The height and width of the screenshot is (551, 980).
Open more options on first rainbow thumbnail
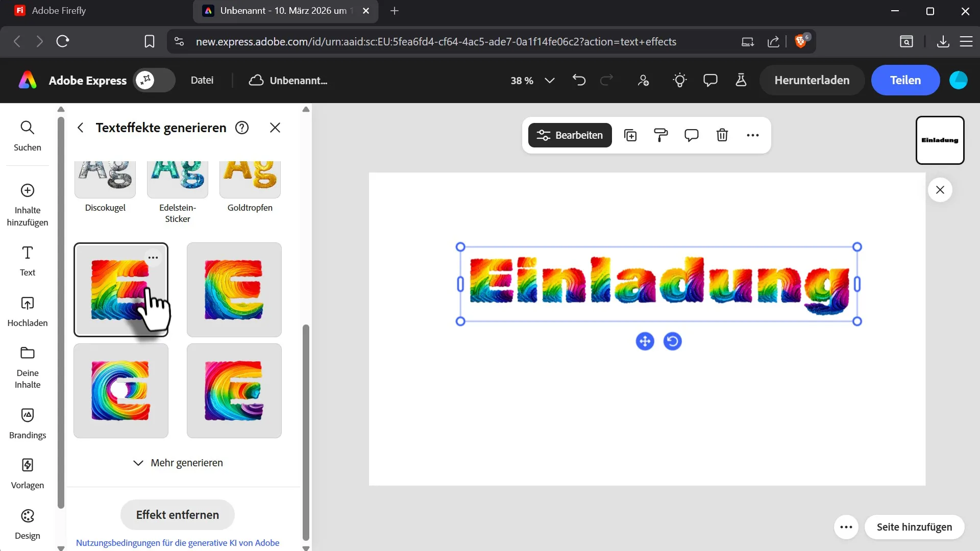tap(153, 258)
